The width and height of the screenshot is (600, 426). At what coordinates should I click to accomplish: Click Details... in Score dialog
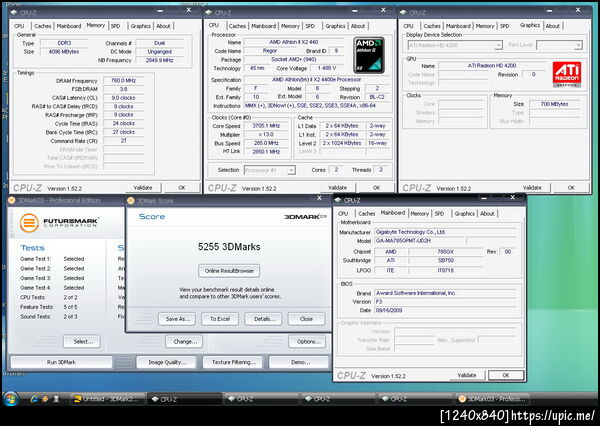[x=263, y=319]
